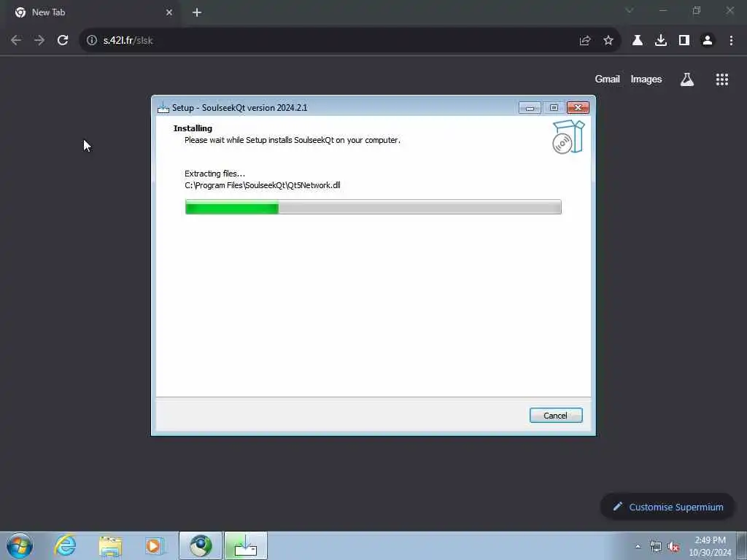Open a new browser tab with plus button
The image size is (747, 560).
coord(197,12)
